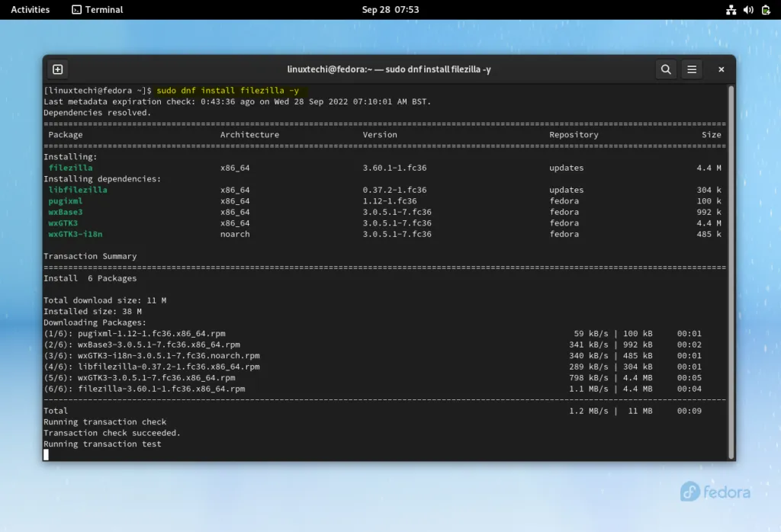Open the network status icon
Image resolution: width=781 pixels, height=532 pixels.
click(731, 9)
